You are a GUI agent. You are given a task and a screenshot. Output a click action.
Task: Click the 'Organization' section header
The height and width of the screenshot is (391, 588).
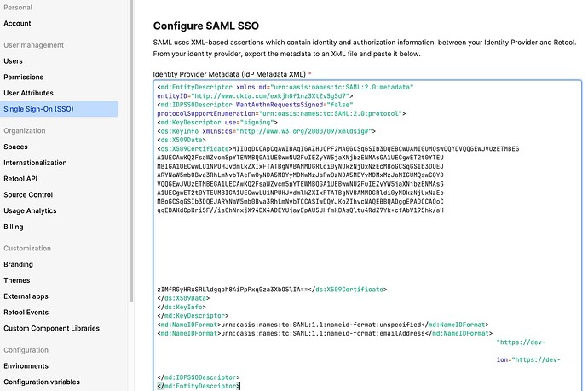click(x=25, y=131)
